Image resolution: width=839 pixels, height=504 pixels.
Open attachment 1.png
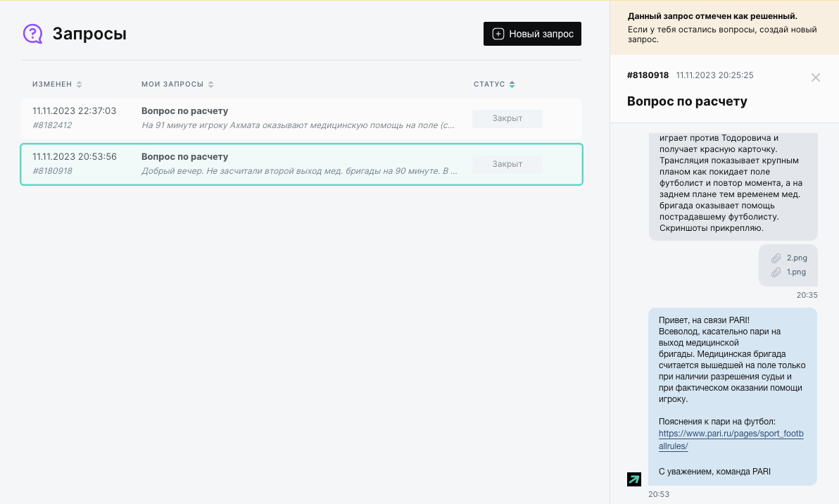796,272
